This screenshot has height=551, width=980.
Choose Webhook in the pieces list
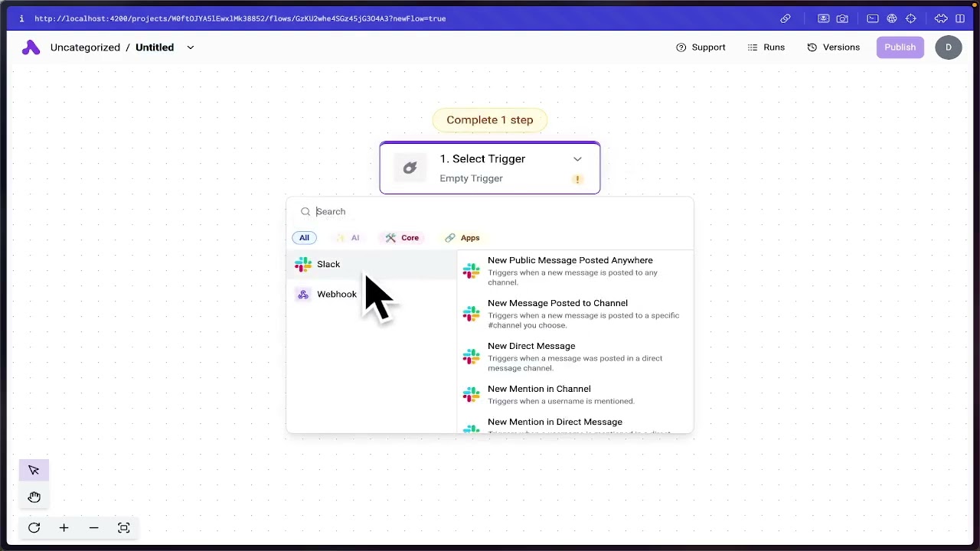(x=372, y=295)
